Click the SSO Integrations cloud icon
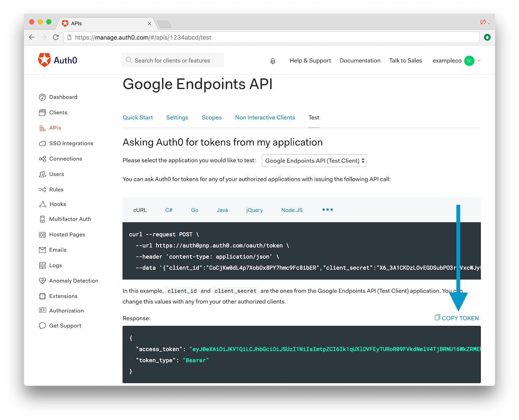Viewport: 519px width, 420px height. 42,143
